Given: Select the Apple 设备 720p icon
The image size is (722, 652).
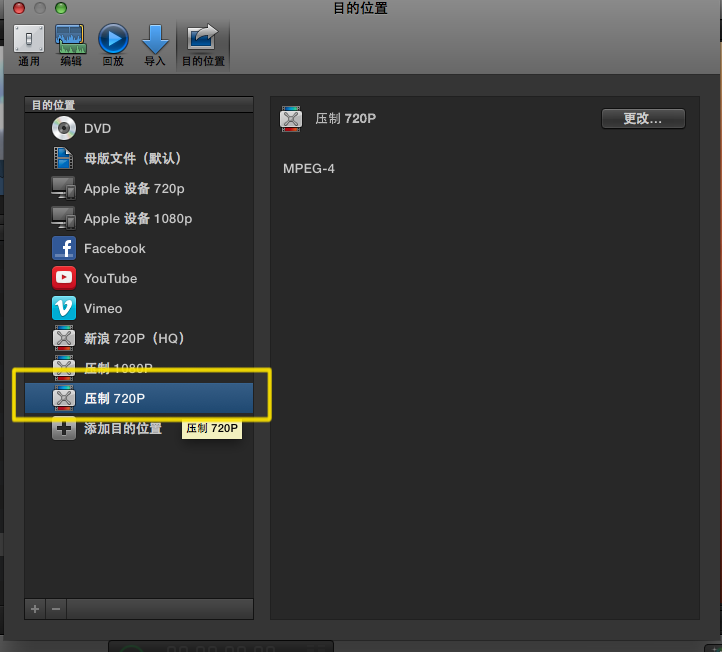Looking at the screenshot, I should point(64,189).
